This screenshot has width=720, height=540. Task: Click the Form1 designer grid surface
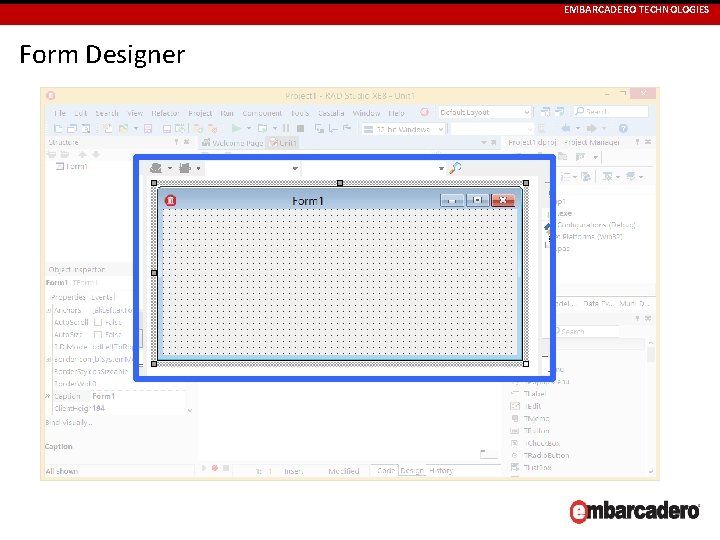coord(339,282)
